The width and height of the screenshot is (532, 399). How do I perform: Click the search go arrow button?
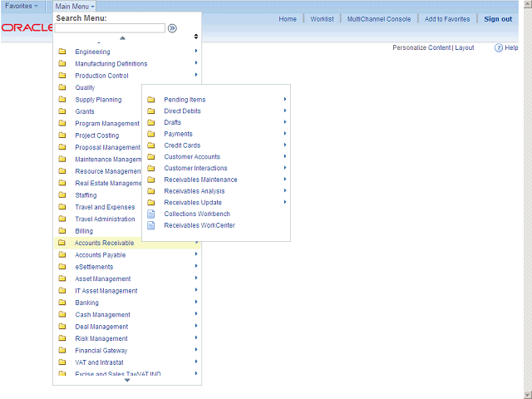coord(172,28)
